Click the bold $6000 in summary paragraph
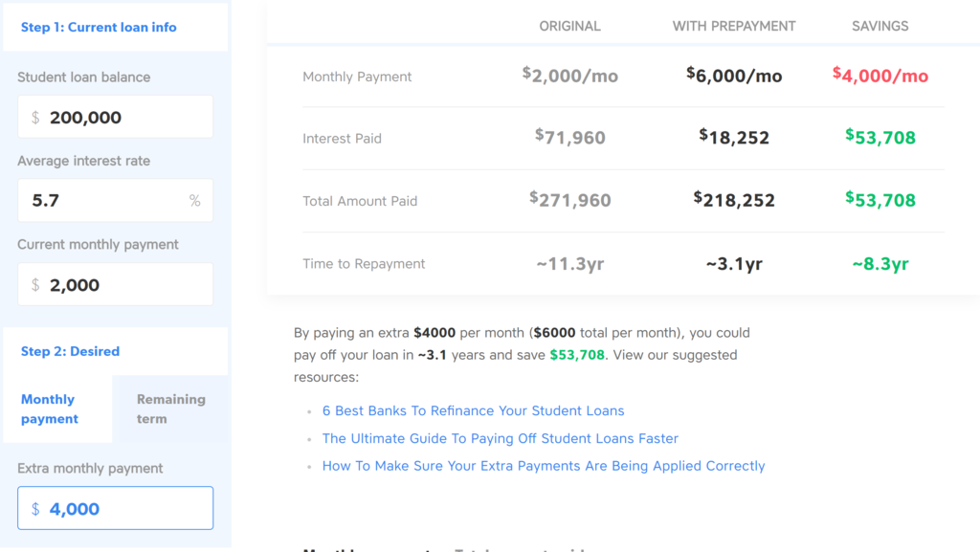This screenshot has height=552, width=980. (x=554, y=333)
